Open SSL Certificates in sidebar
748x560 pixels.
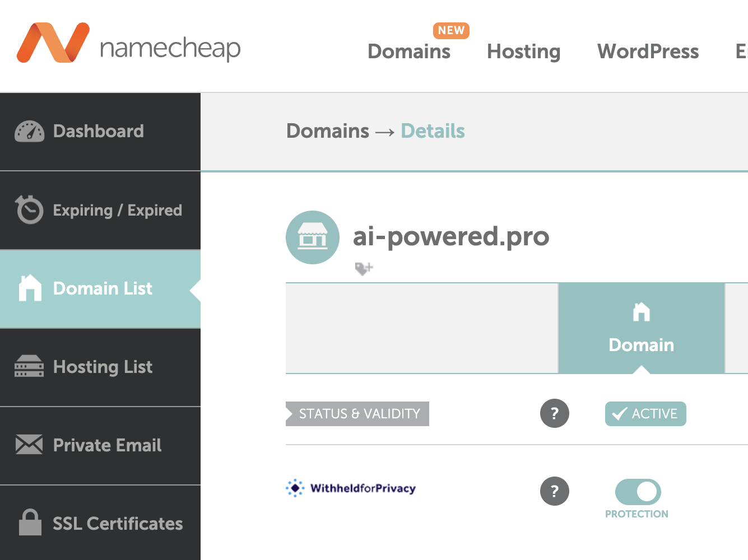(100, 523)
